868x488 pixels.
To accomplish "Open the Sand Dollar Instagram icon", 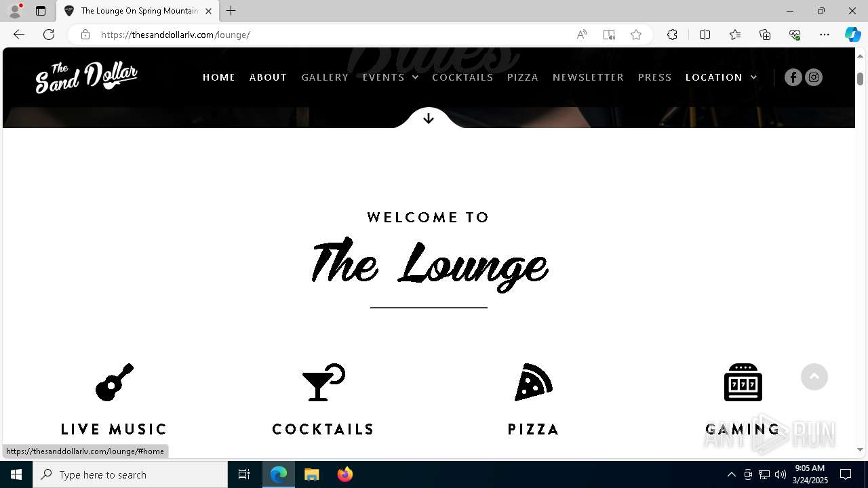I will pos(814,77).
